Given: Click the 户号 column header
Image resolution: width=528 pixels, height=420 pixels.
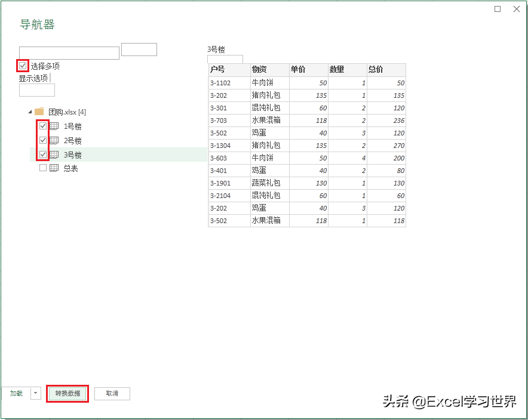Looking at the screenshot, I should 229,70.
